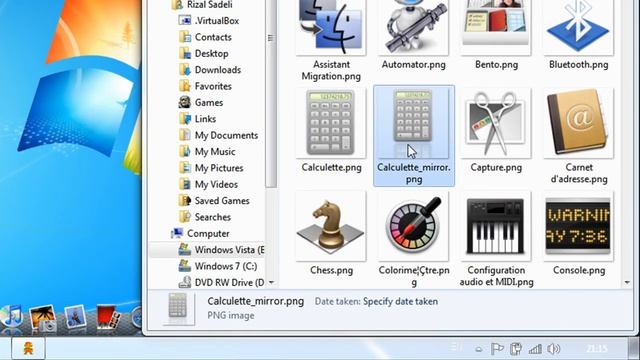Open Saved Games in the tree

click(214, 200)
